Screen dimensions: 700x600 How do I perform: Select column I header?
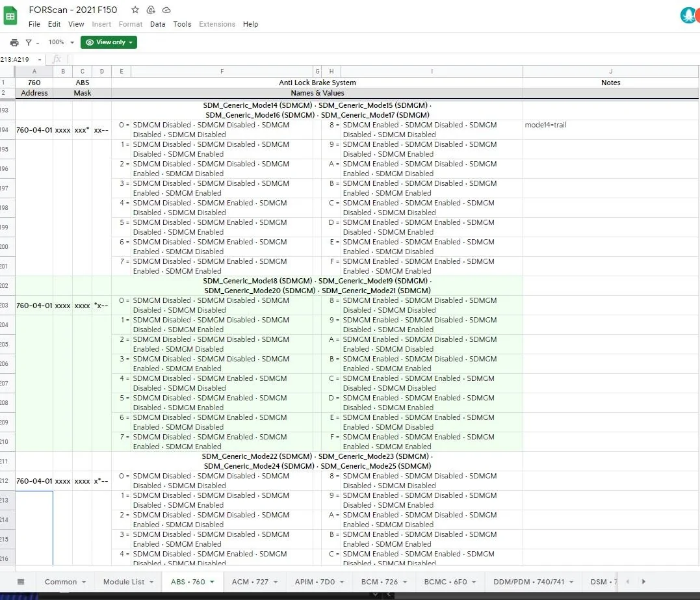coord(432,72)
